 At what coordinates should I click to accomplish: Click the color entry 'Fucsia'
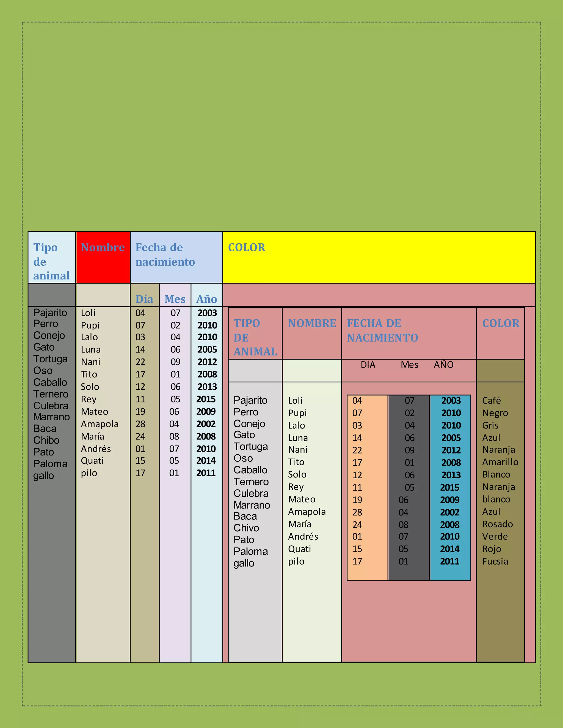point(495,561)
